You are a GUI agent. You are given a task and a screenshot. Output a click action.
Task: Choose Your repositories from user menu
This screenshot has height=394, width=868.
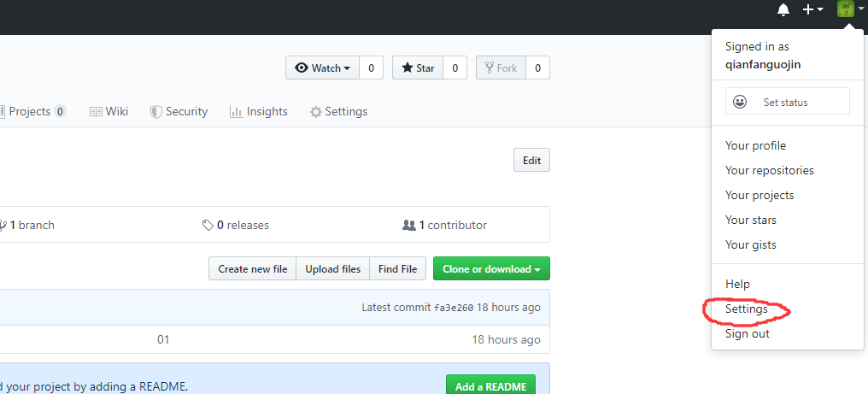coord(769,170)
